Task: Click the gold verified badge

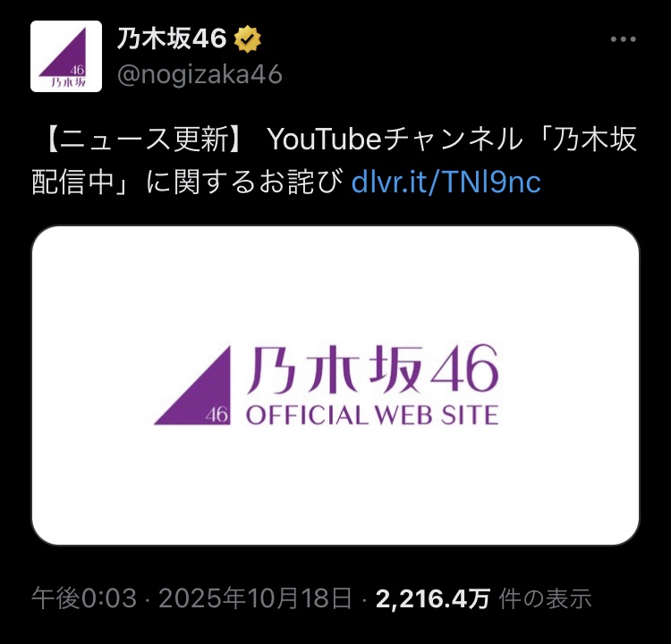Action: point(247,39)
